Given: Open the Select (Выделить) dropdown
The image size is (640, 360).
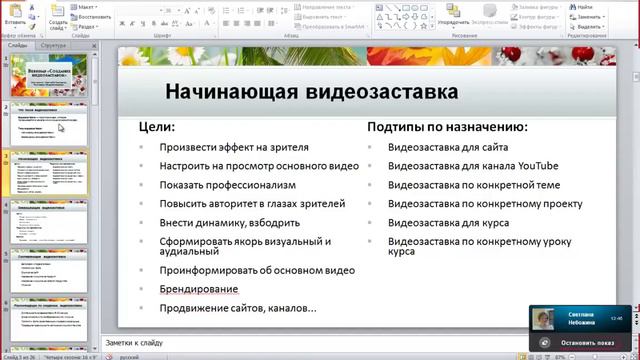Looking at the screenshot, I should (587, 27).
